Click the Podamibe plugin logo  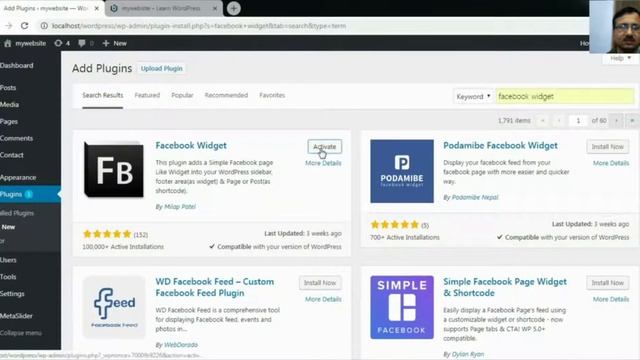402,171
